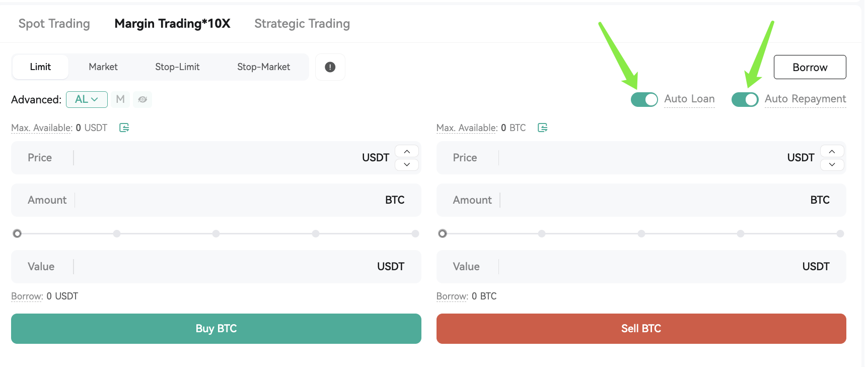This screenshot has height=367, width=868.
Task: Choose the Market order type
Action: point(103,67)
